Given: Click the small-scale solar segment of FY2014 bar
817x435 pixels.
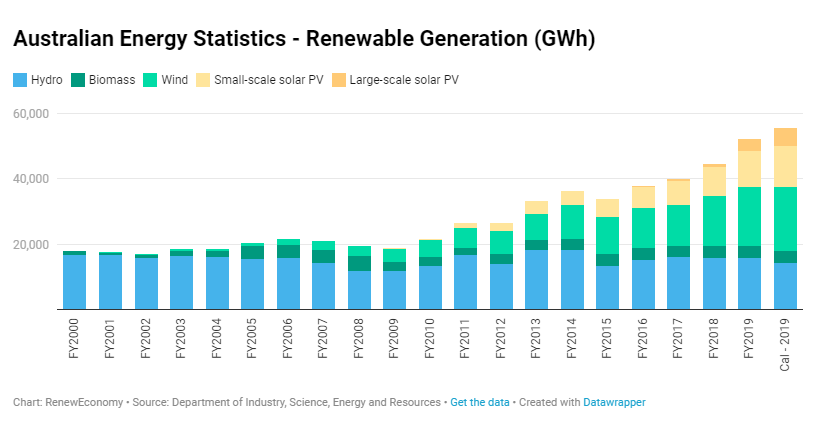Looking at the screenshot, I should coord(572,198).
